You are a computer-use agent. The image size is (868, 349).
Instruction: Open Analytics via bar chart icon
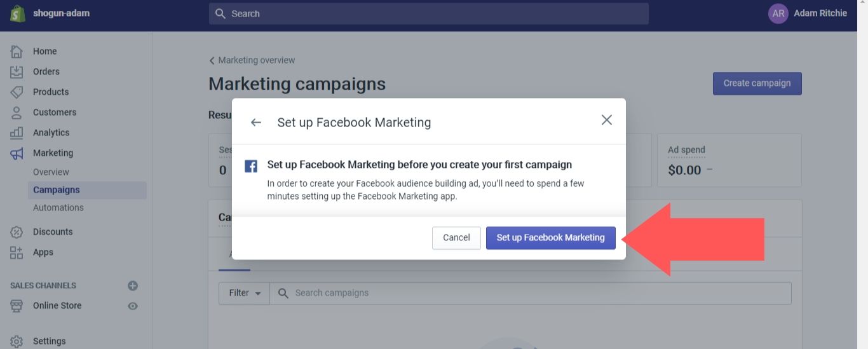[17, 133]
